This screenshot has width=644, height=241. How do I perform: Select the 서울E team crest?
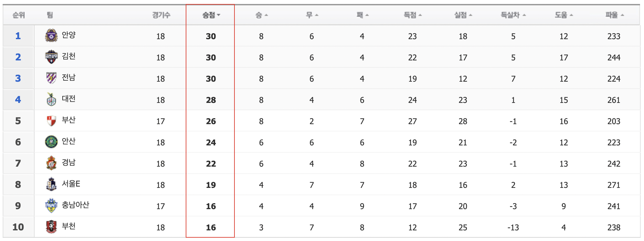51,184
